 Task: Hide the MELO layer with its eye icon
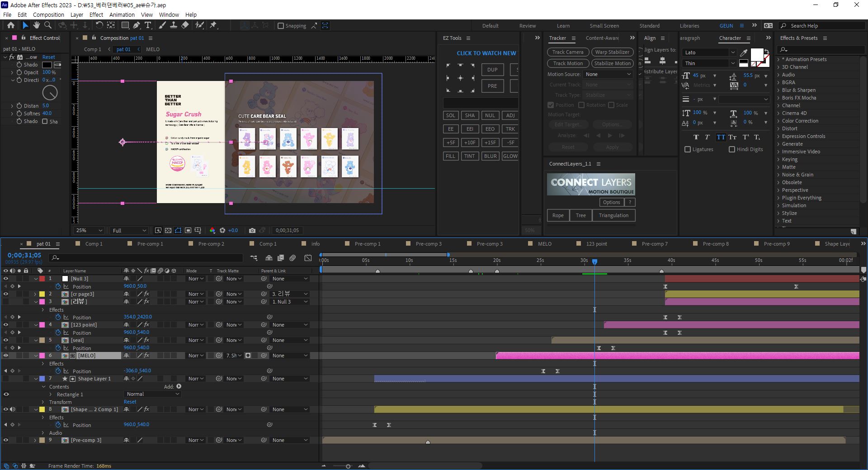[x=6, y=356]
